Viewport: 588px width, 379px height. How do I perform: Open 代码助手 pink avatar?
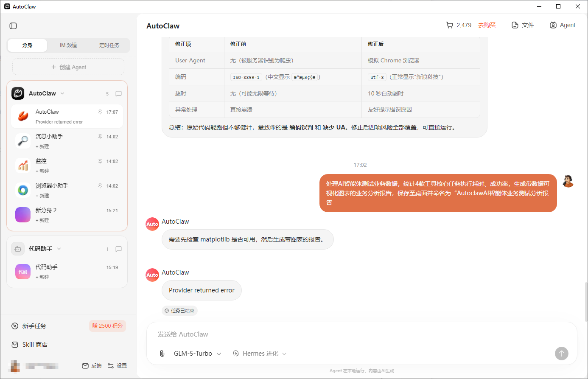(x=23, y=272)
